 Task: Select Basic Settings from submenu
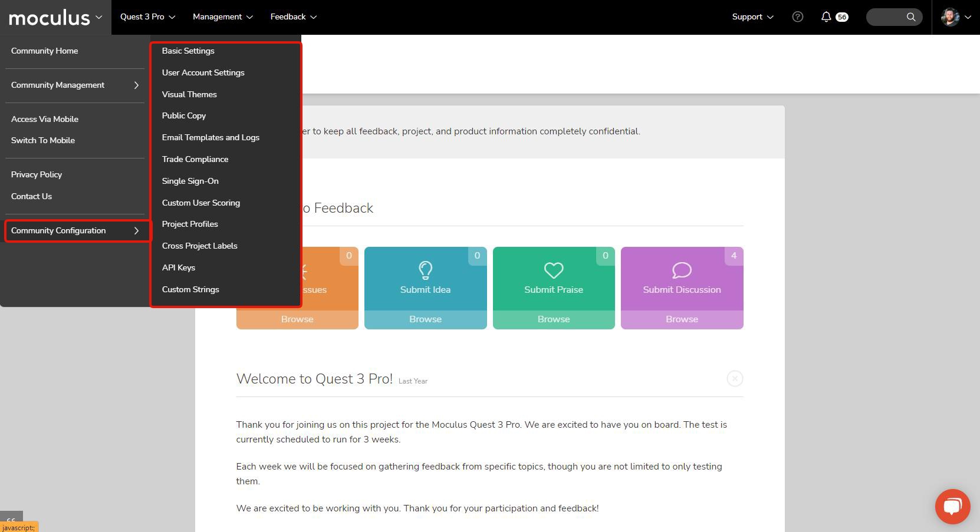pos(188,51)
